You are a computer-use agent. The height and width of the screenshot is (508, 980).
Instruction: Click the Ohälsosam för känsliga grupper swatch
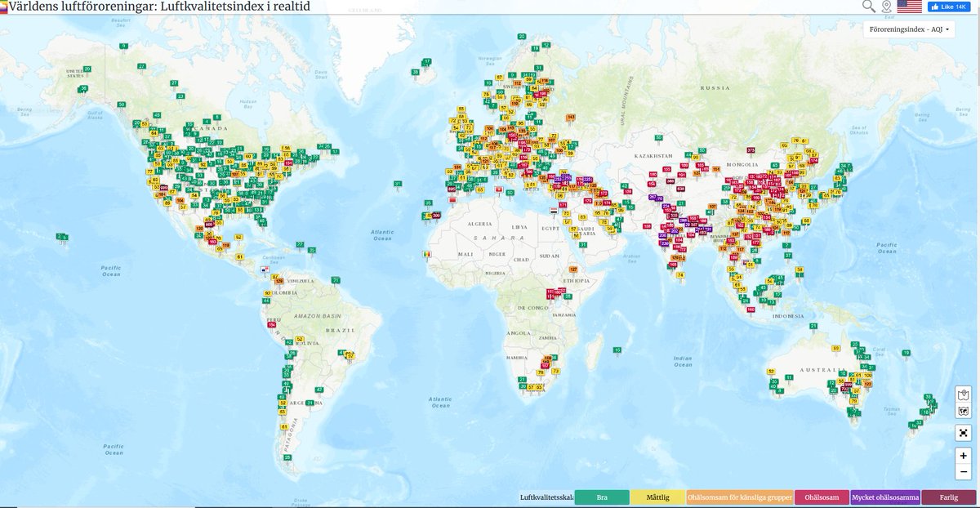(740, 497)
